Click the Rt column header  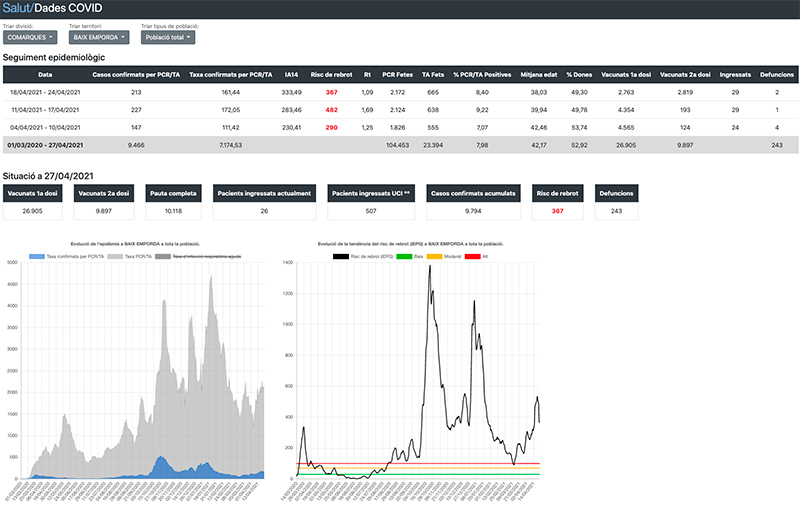tap(367, 74)
